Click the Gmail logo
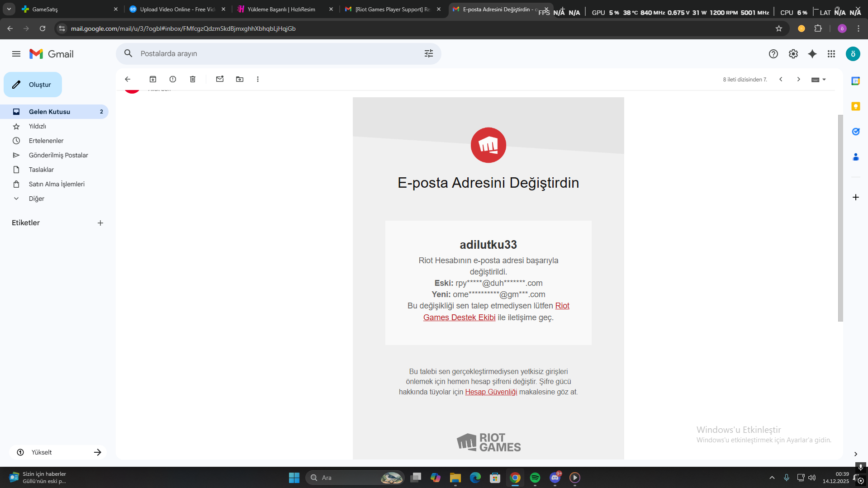The height and width of the screenshot is (488, 868). [x=52, y=54]
